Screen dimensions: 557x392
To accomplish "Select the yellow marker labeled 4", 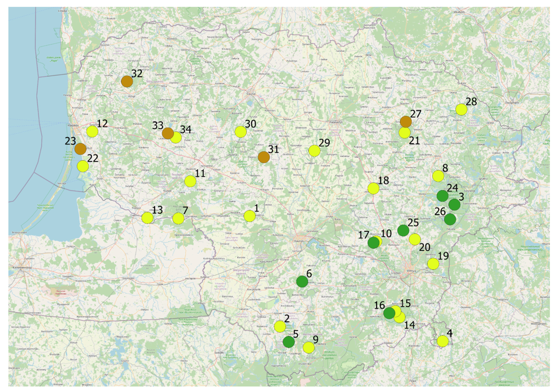I will [442, 341].
